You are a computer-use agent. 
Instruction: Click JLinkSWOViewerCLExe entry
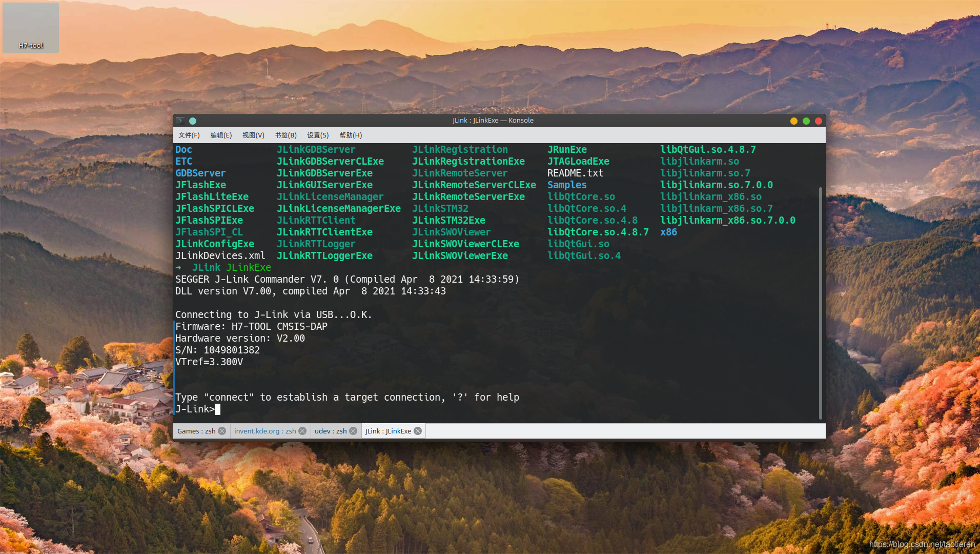pos(465,244)
